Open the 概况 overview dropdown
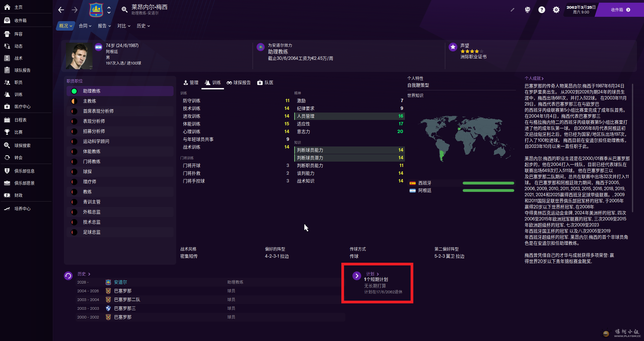 pyautogui.click(x=66, y=26)
